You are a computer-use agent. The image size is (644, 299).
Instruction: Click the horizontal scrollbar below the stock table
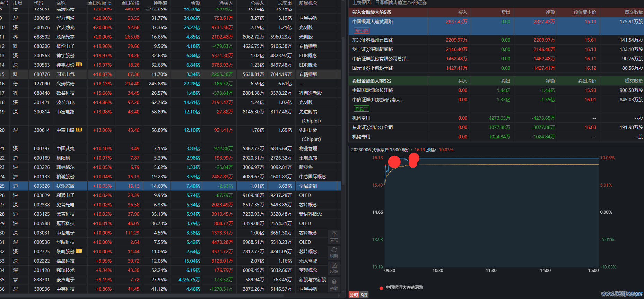pyautogui.click(x=142, y=296)
